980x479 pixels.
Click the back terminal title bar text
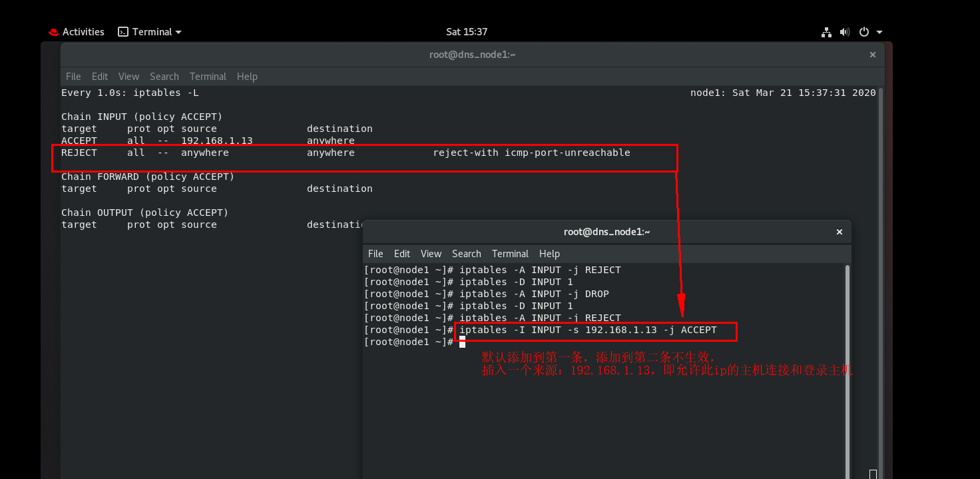(473, 55)
